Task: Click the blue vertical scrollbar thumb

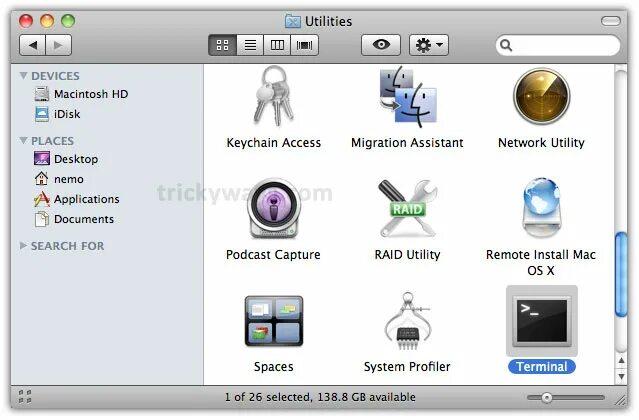Action: (x=621, y=274)
